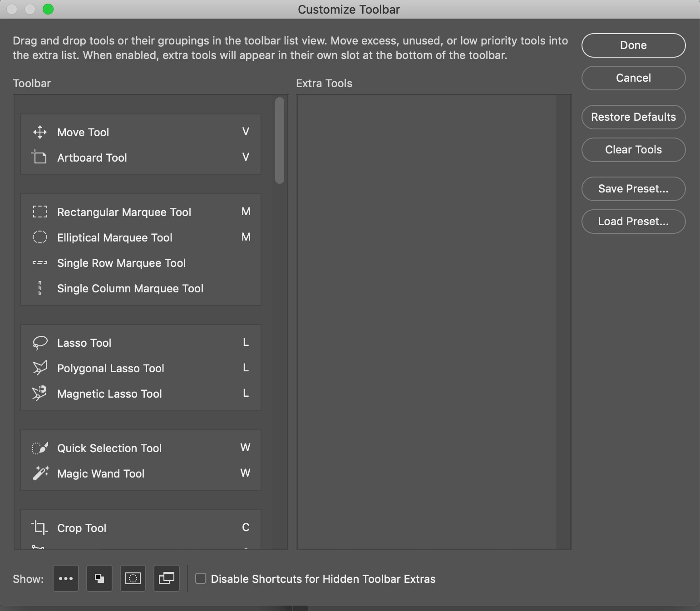This screenshot has height=611, width=700.
Task: Select Magic Wand Tool text
Action: click(x=101, y=473)
